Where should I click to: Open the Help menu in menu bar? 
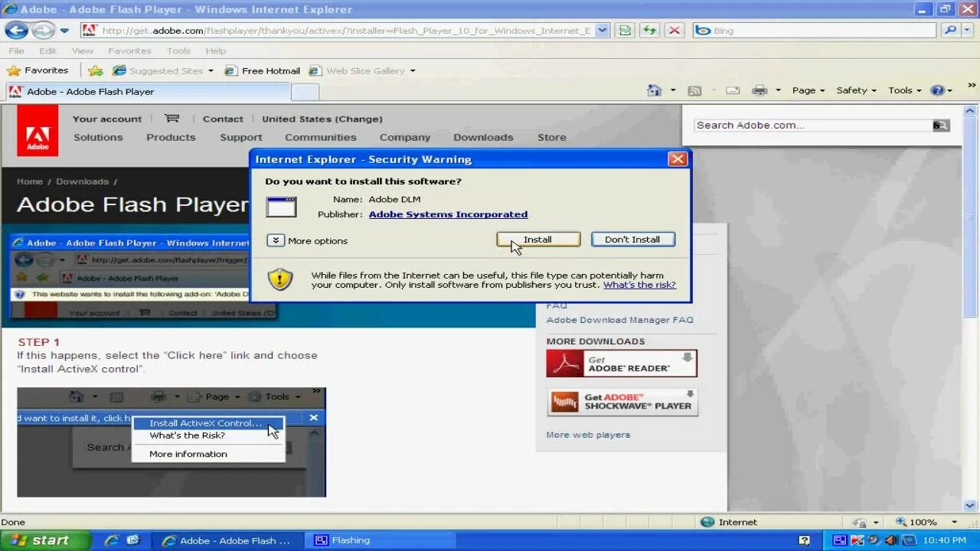click(216, 51)
